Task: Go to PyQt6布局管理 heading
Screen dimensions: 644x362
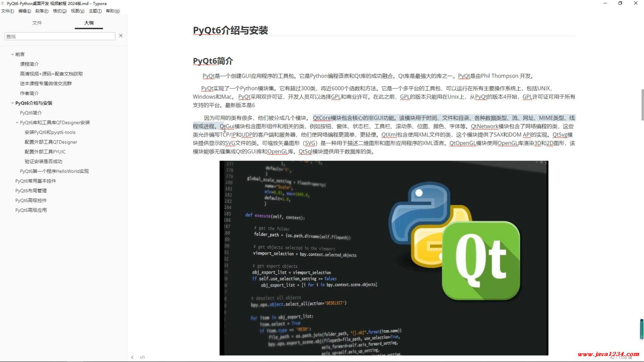Action: pos(31,191)
